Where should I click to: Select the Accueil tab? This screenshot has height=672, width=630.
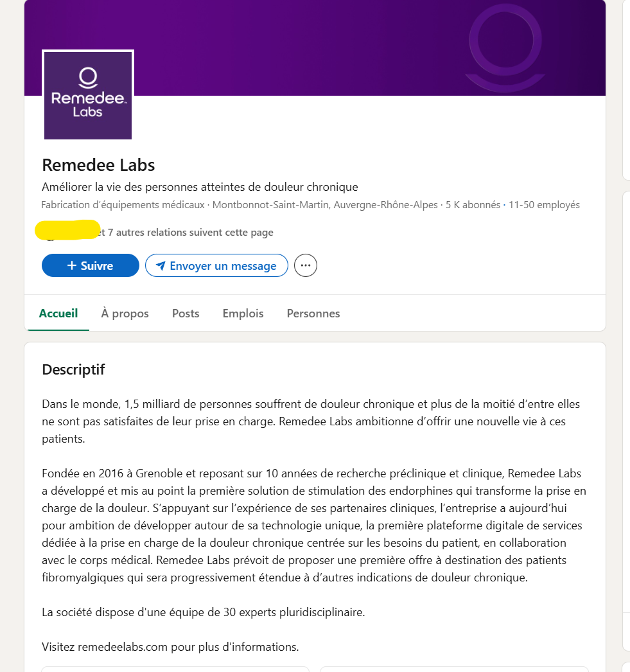click(x=58, y=314)
